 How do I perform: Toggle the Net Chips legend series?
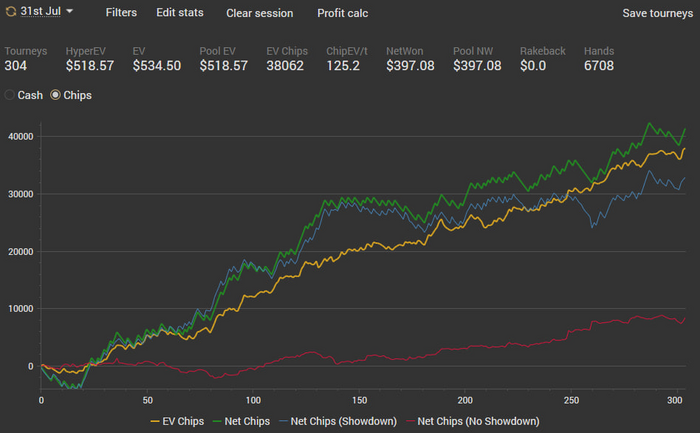[x=241, y=421]
